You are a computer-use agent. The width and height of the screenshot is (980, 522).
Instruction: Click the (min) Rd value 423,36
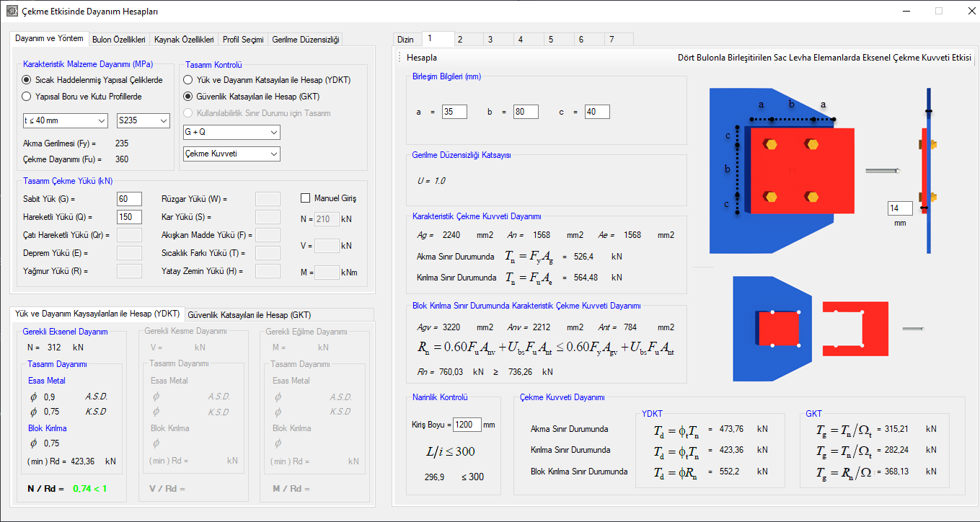click(x=82, y=461)
